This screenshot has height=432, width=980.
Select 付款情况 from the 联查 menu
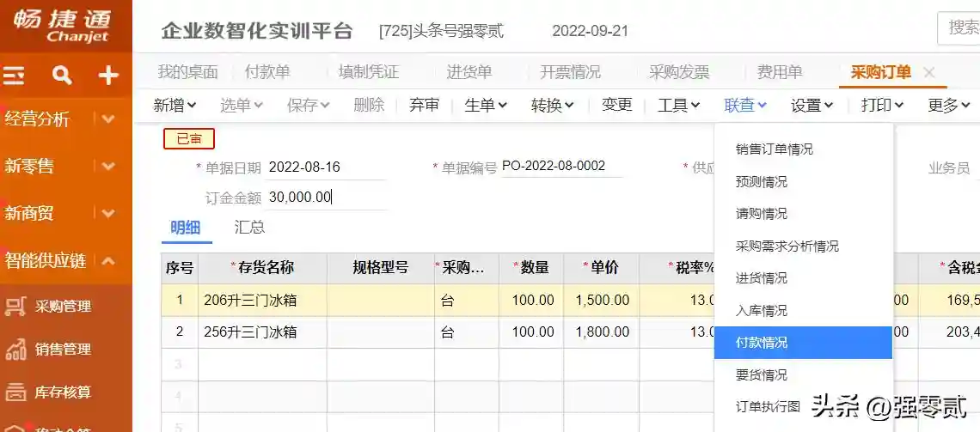click(x=762, y=343)
